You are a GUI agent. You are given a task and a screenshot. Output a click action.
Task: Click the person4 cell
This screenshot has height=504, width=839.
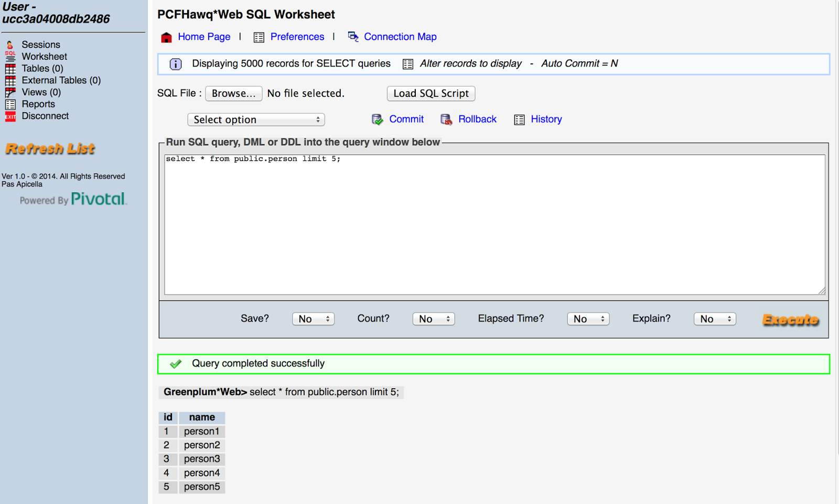coord(202,473)
